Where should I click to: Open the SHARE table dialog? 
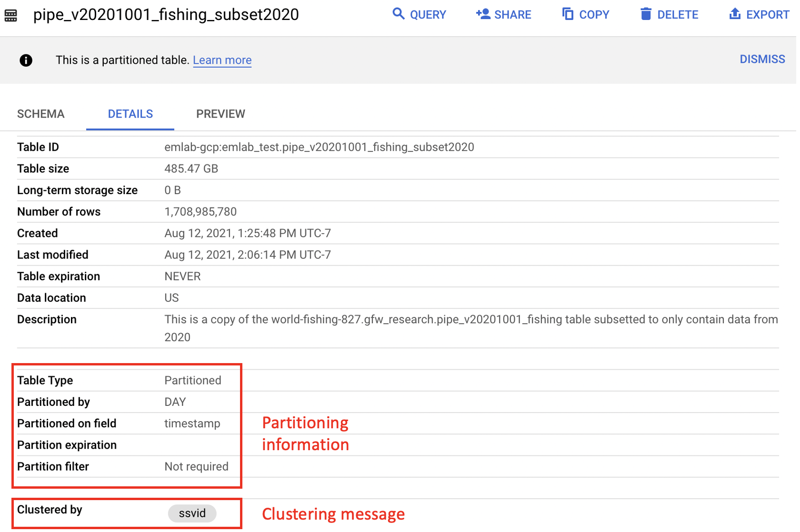click(x=504, y=14)
